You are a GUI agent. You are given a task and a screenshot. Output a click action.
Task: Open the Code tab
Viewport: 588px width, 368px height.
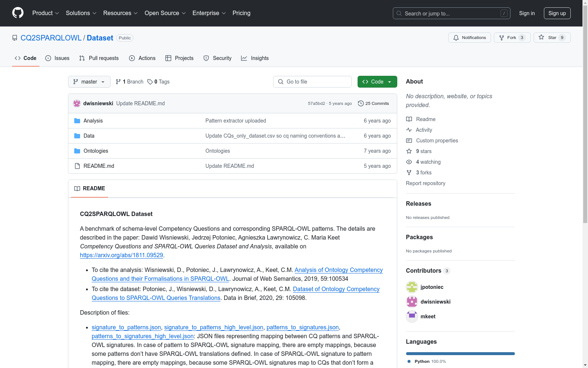pos(26,58)
